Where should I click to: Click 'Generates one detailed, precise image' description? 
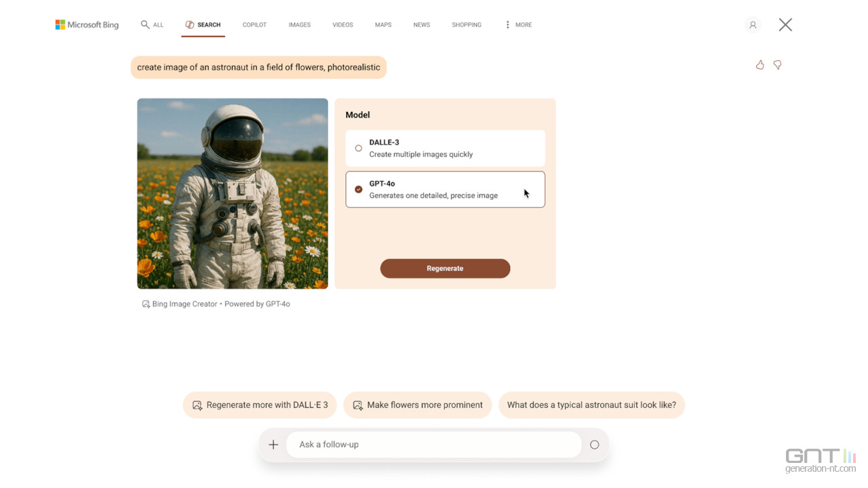[433, 196]
